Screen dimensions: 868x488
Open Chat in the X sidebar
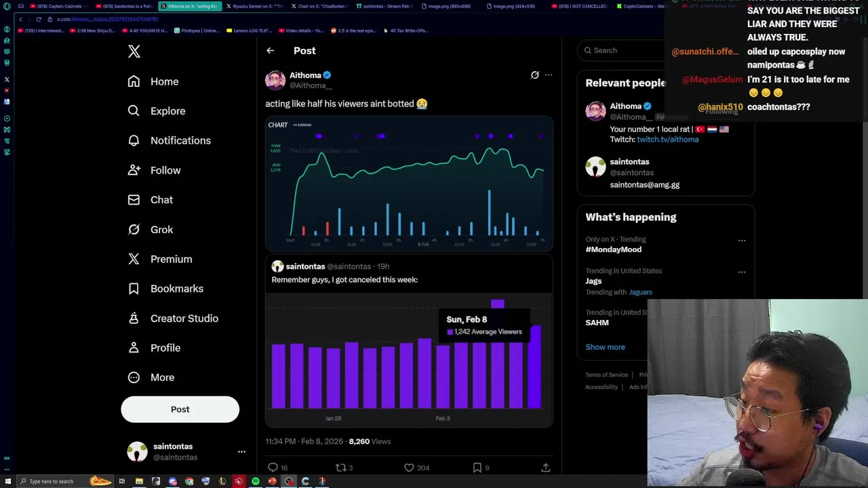point(151,200)
